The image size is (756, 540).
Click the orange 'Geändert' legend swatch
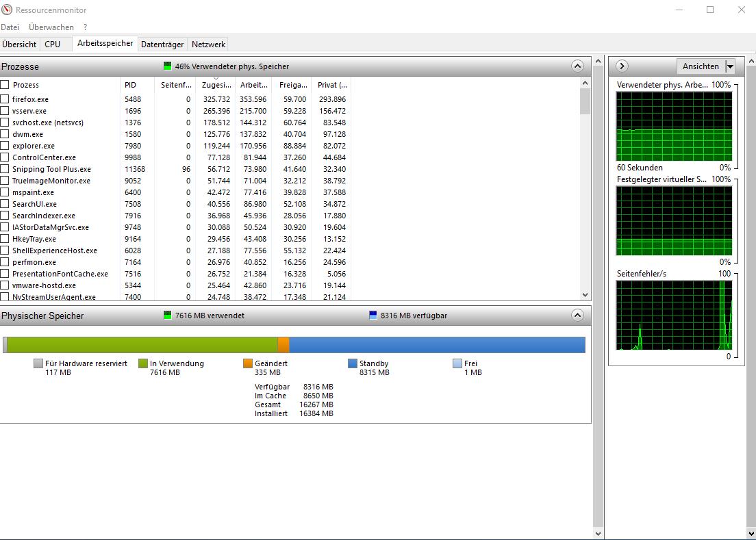coord(248,363)
